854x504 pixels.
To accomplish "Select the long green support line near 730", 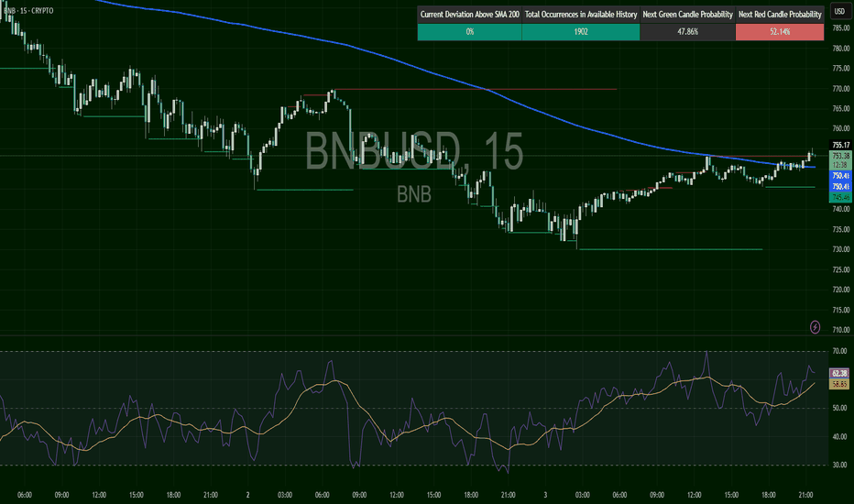I will 670,249.
